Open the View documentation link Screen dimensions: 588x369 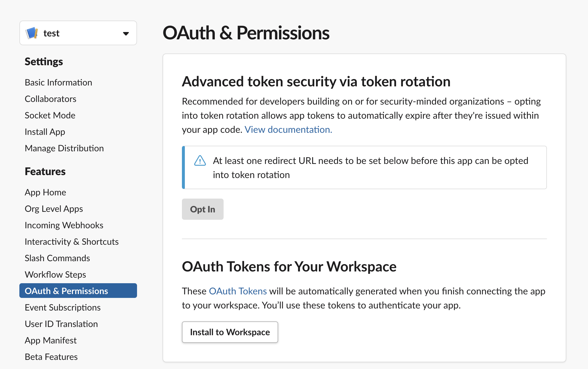(x=288, y=129)
